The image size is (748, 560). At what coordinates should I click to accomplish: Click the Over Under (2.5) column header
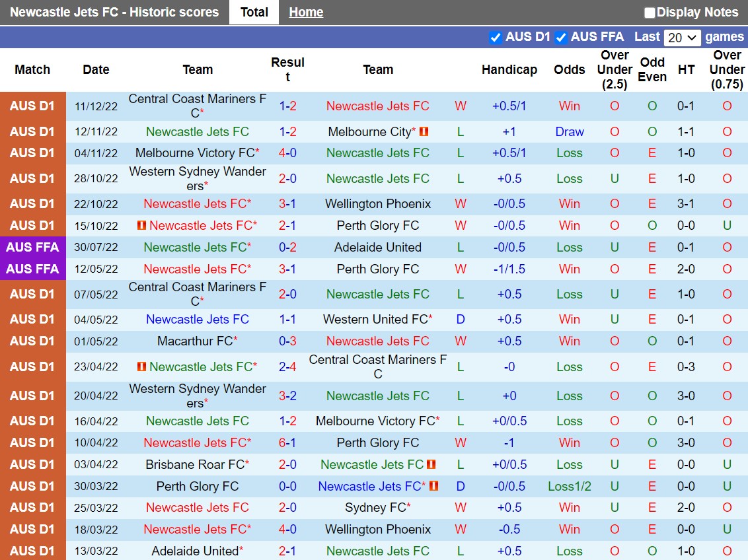tap(615, 69)
